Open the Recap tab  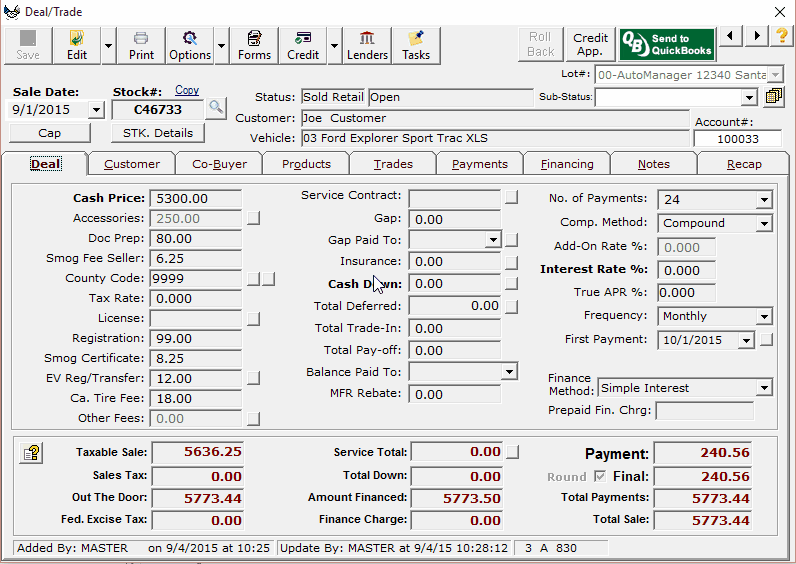743,164
